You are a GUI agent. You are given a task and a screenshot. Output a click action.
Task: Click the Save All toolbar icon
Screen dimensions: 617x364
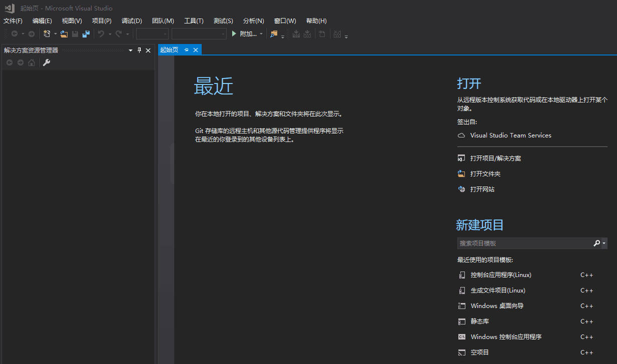(x=86, y=34)
